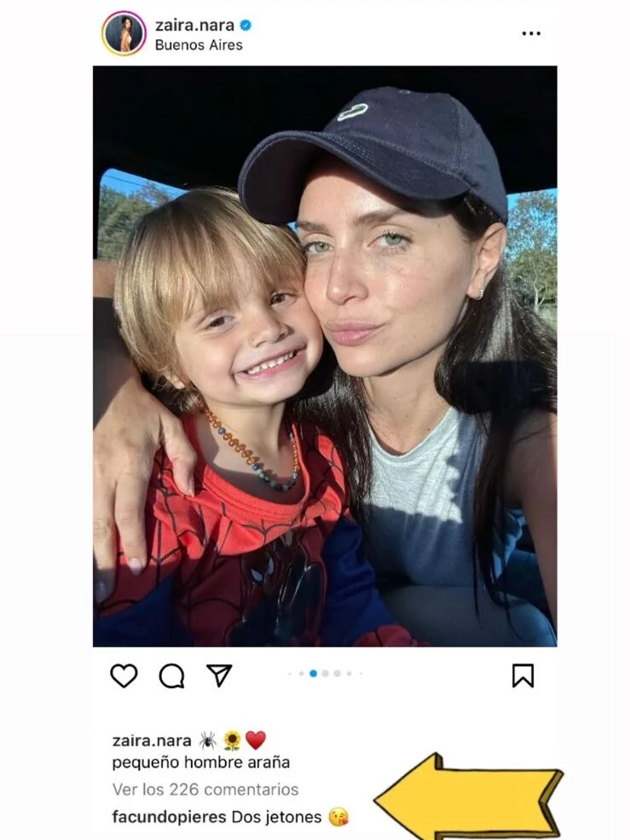
Task: Click the red heart emoji in caption
Action: [x=256, y=740]
